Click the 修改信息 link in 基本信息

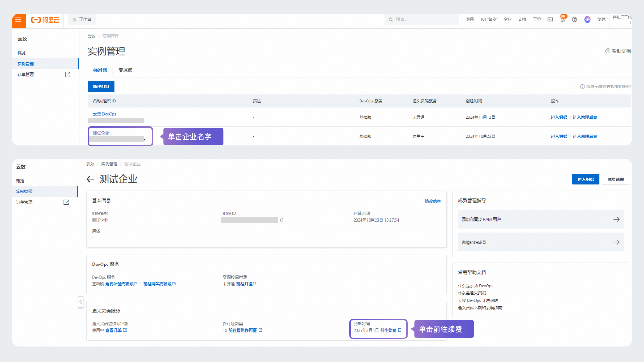tap(433, 201)
